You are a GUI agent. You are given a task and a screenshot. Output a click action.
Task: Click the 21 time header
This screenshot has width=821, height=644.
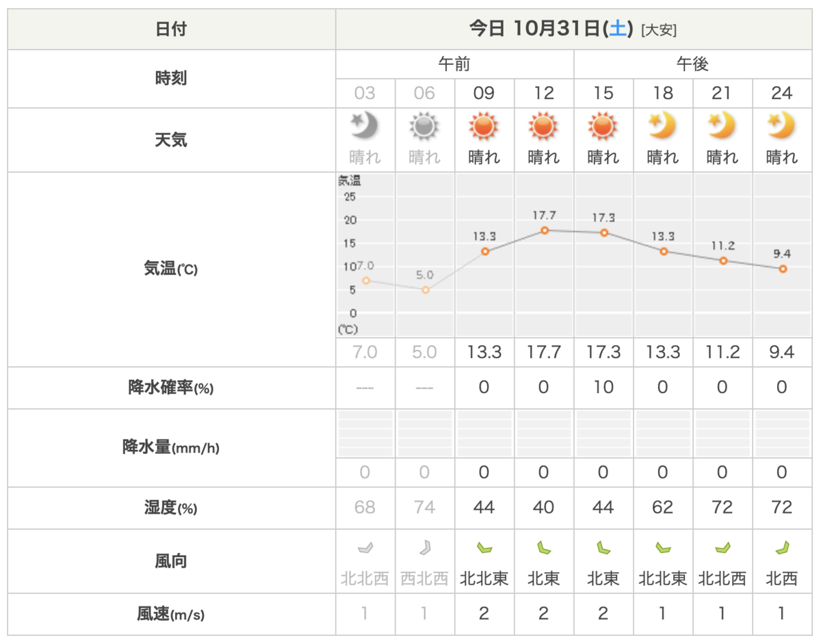point(722,93)
